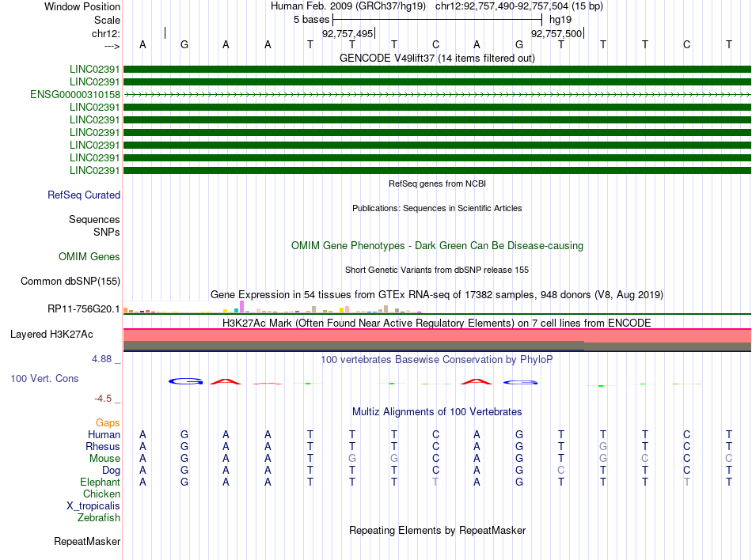
Task: Click the RepeatMasker track label
Action: [x=87, y=541]
